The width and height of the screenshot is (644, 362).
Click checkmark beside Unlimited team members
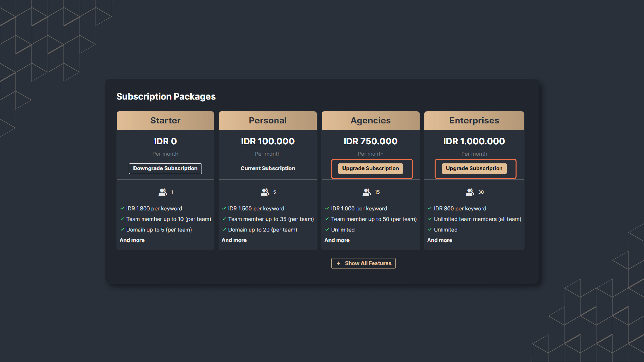pos(430,219)
